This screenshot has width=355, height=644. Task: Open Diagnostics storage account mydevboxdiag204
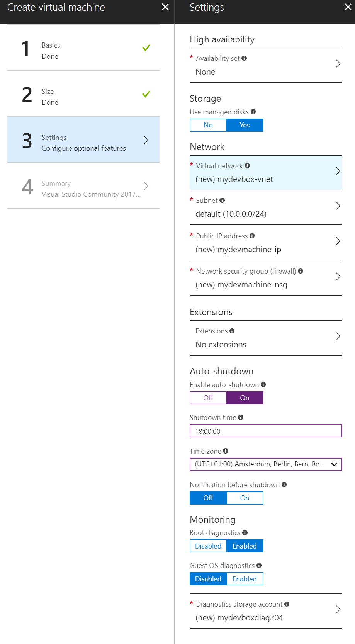point(266,611)
